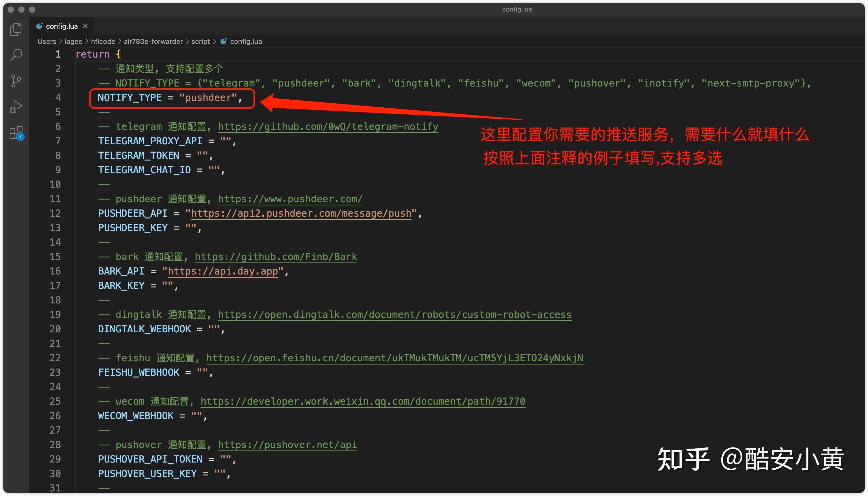
Task: Click NOTIFY_TYPE variable on line 4
Action: [130, 98]
